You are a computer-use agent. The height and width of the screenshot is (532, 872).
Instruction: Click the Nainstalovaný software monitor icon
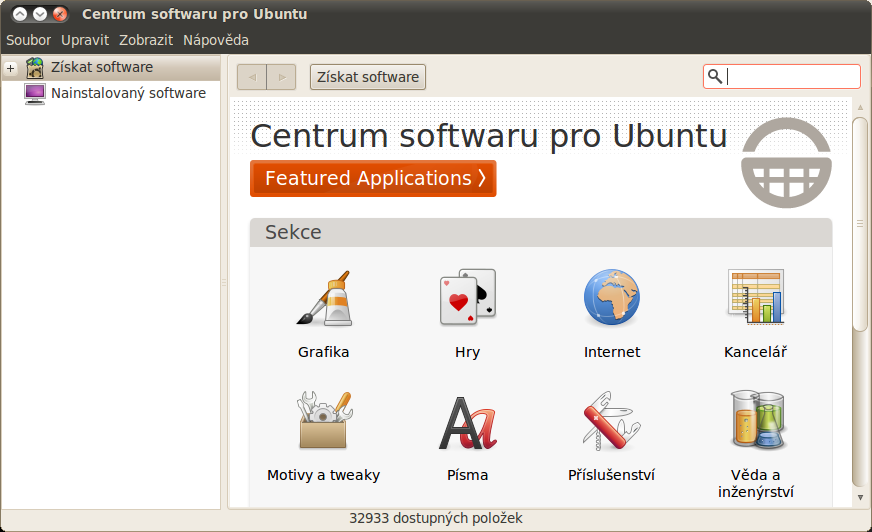[34, 94]
